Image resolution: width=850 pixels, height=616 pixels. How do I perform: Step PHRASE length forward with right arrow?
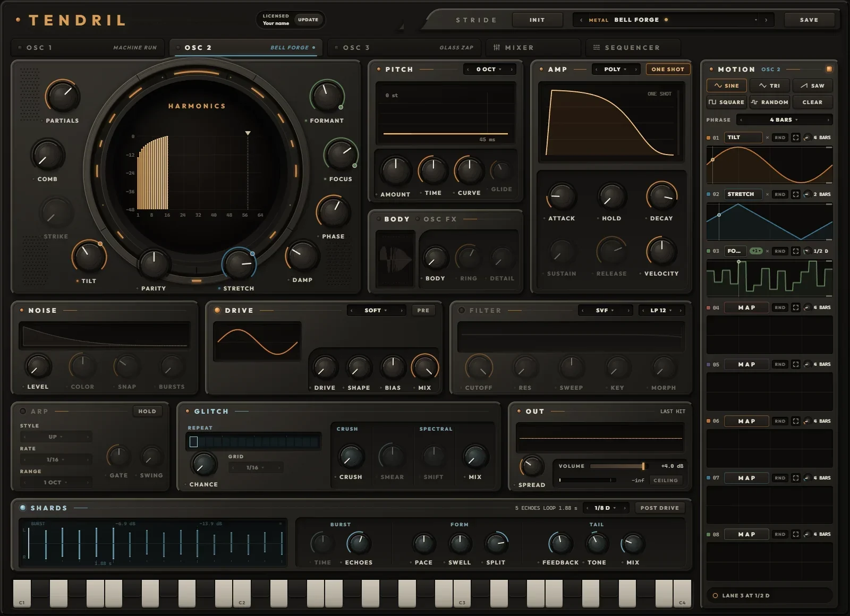(828, 120)
